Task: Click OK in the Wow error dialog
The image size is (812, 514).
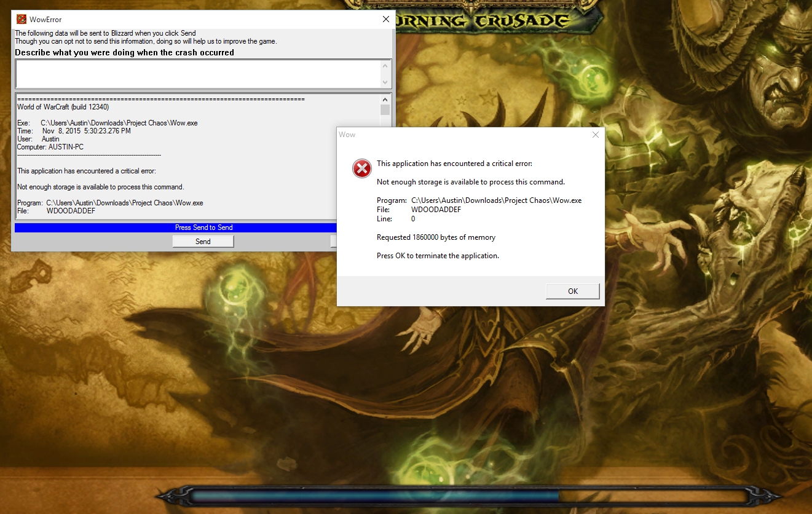Action: 572,291
